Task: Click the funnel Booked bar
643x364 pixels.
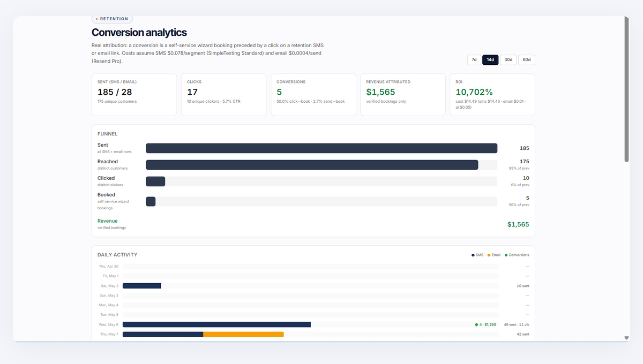Action: [151, 201]
